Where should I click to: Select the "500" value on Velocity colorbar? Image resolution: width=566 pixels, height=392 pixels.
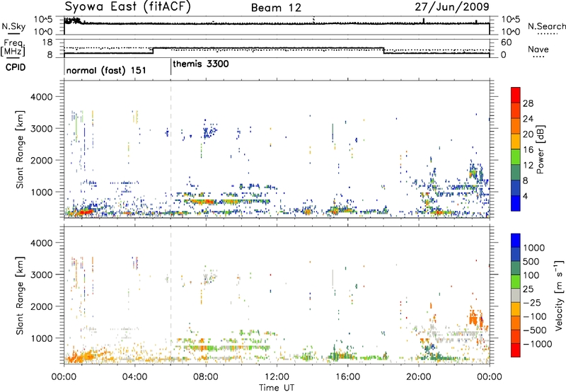(x=531, y=262)
